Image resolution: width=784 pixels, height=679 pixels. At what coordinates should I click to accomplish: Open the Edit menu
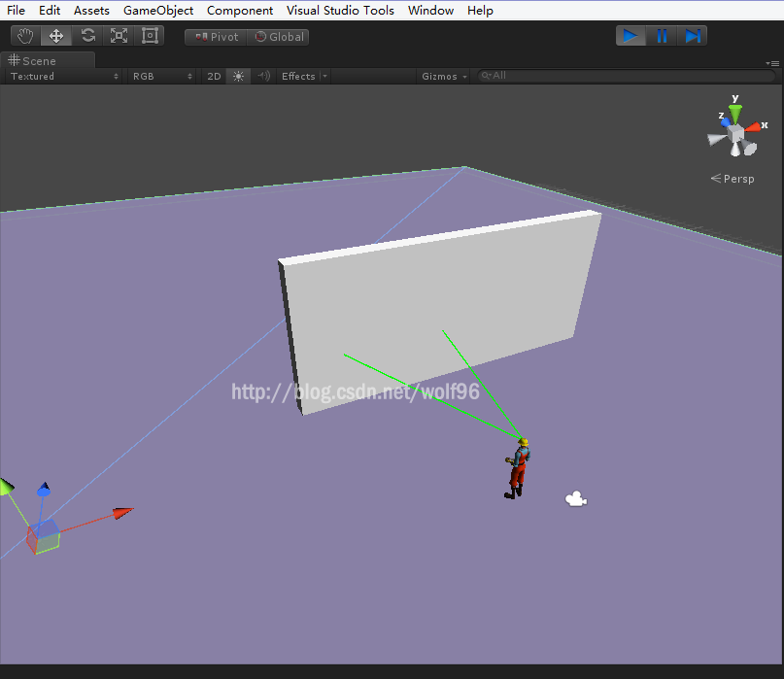tap(50, 11)
